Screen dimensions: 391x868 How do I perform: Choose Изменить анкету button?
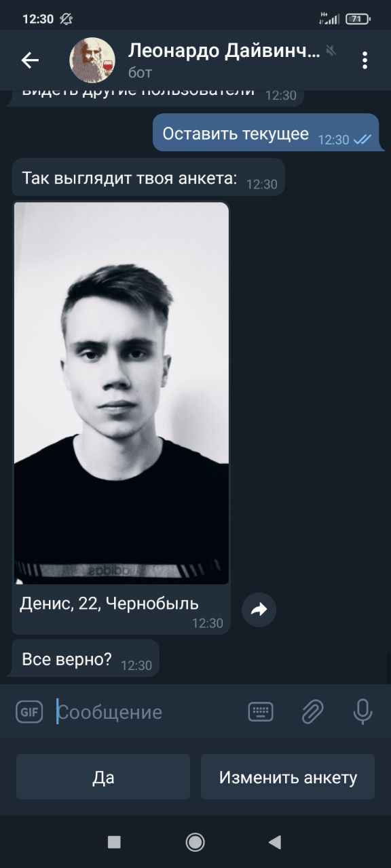(288, 777)
